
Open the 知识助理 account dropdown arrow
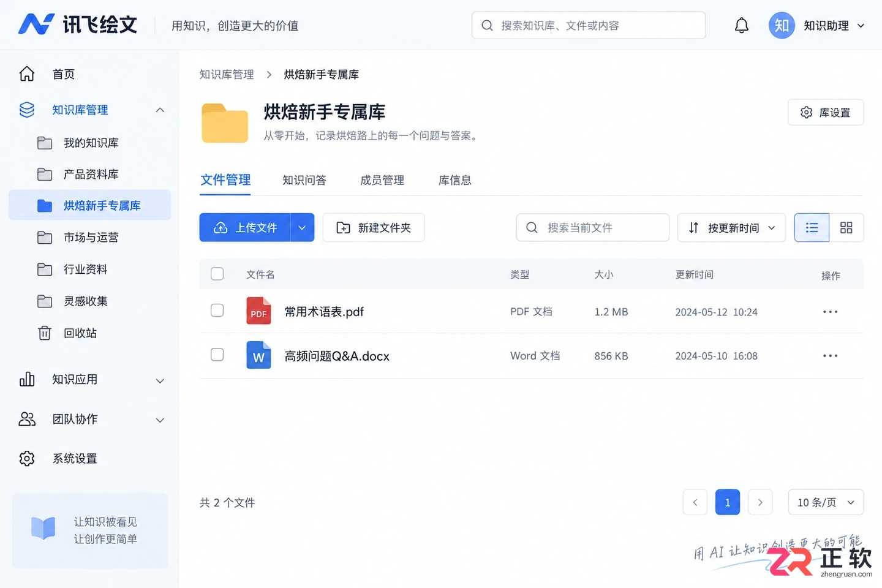(861, 26)
